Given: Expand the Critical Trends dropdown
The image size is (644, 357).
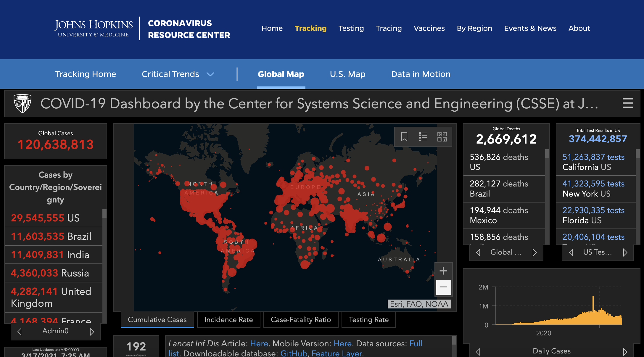Looking at the screenshot, I should pyautogui.click(x=210, y=74).
